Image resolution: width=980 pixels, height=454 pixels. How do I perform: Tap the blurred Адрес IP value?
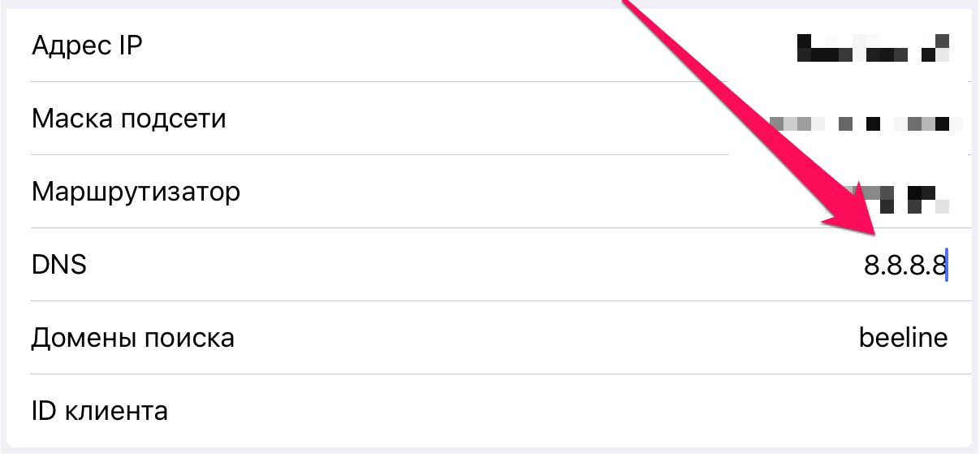873,48
